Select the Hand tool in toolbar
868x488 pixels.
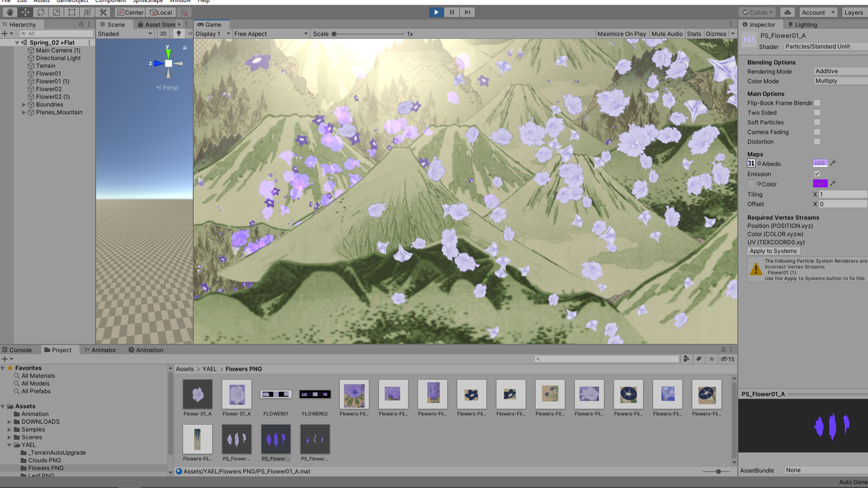(9, 12)
